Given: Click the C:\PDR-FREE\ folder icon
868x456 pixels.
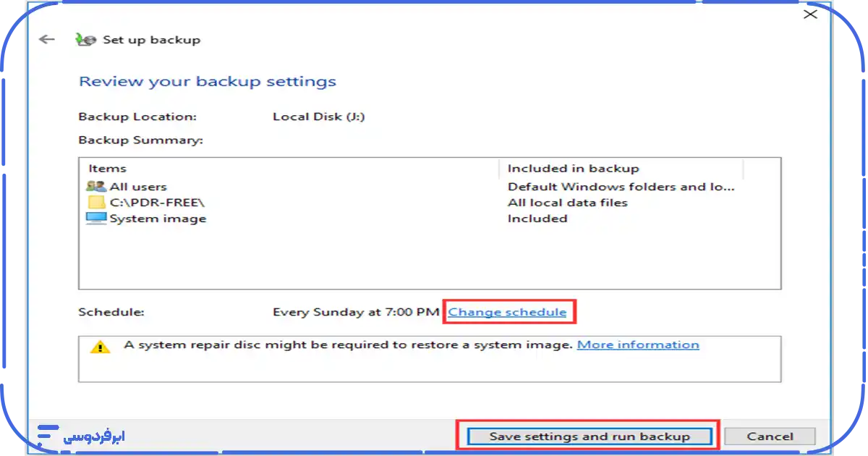Looking at the screenshot, I should 96,203.
